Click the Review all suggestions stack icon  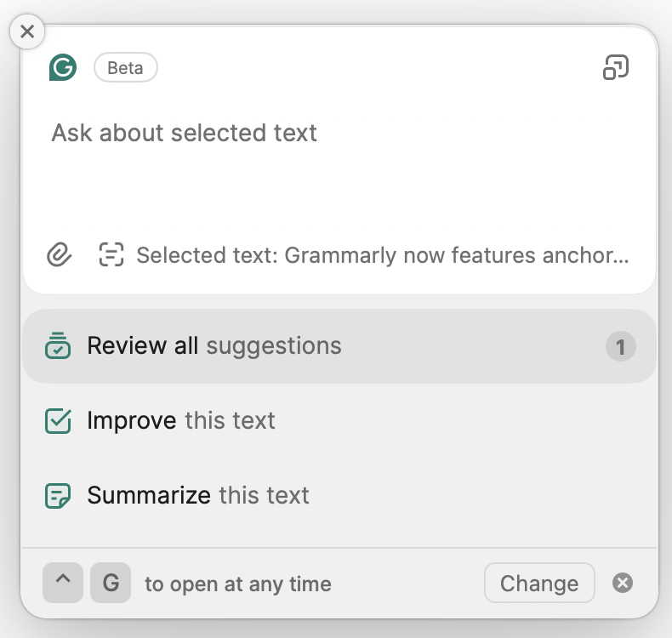tap(58, 345)
